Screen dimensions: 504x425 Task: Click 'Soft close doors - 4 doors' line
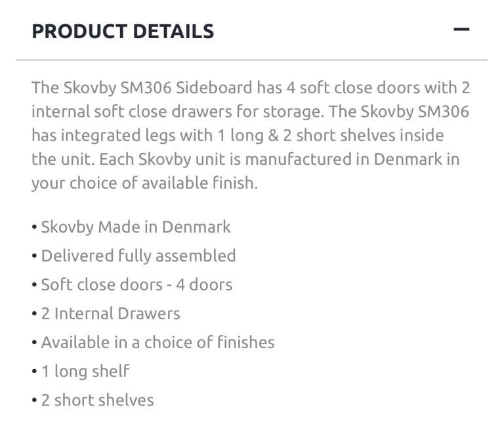tap(136, 284)
